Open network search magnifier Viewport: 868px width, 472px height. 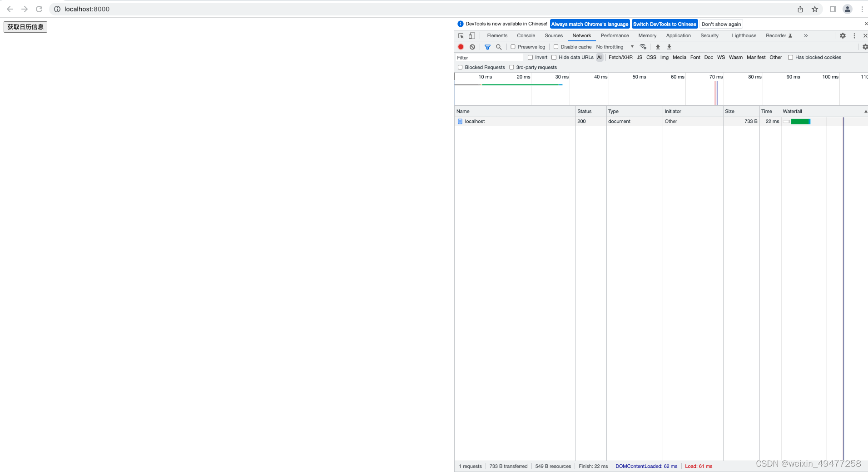click(x=499, y=47)
